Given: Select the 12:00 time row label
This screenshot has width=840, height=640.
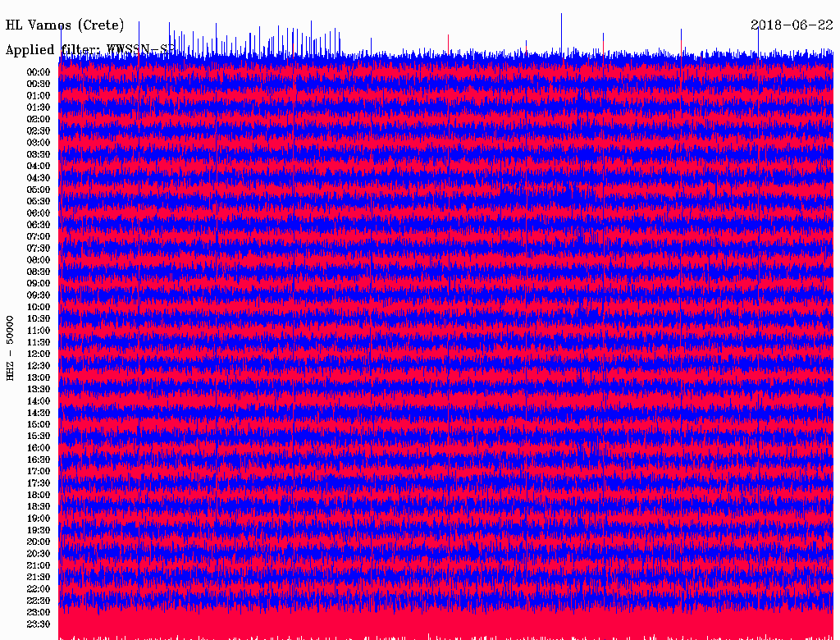Looking at the screenshot, I should (38, 354).
